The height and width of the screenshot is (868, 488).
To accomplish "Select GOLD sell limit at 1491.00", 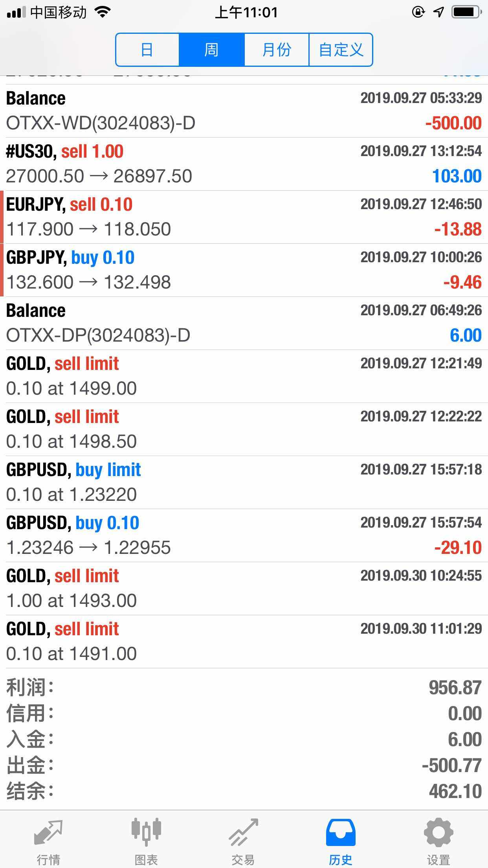I will pos(244,642).
